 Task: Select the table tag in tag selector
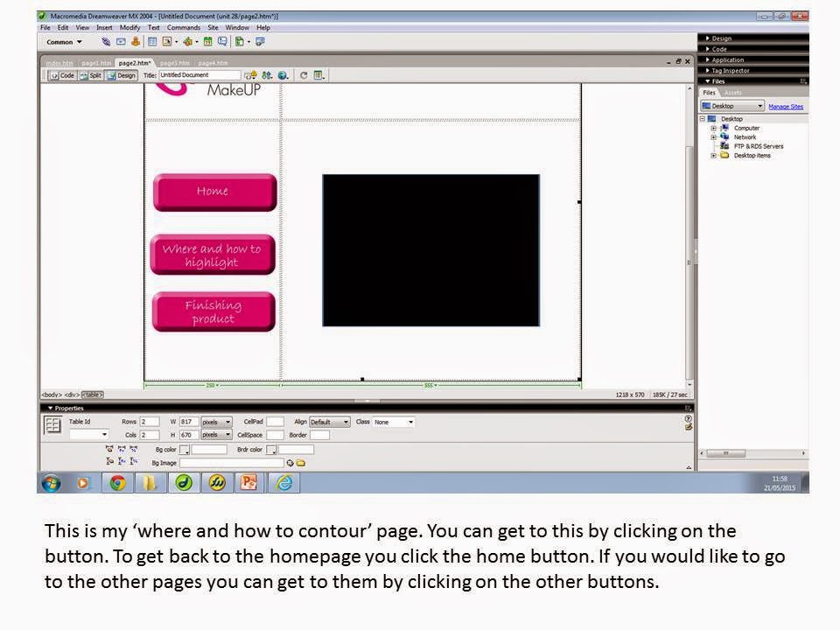pos(92,395)
